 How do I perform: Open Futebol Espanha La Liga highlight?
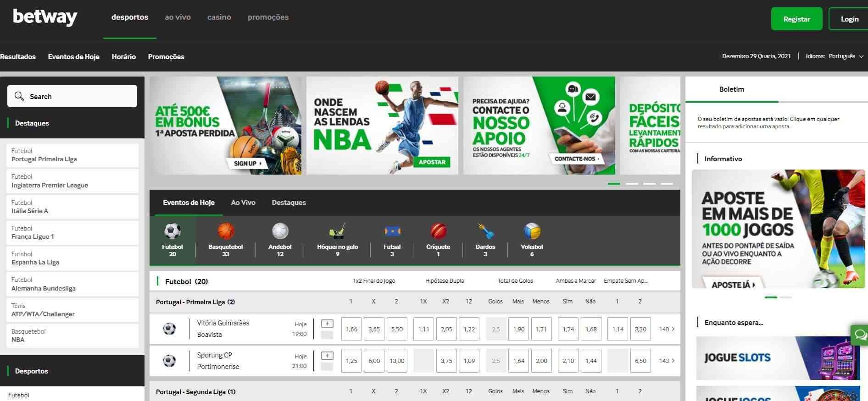[x=72, y=258]
